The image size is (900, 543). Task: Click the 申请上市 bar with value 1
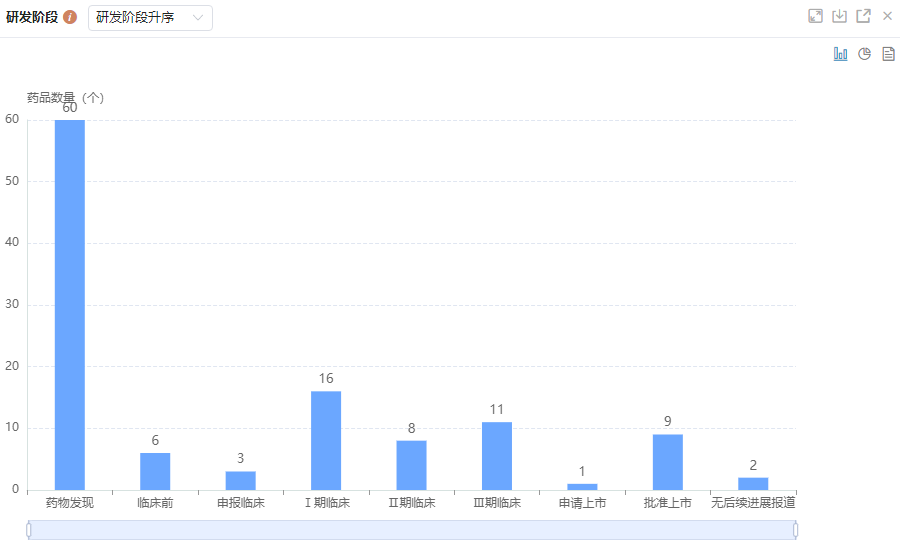point(582,486)
